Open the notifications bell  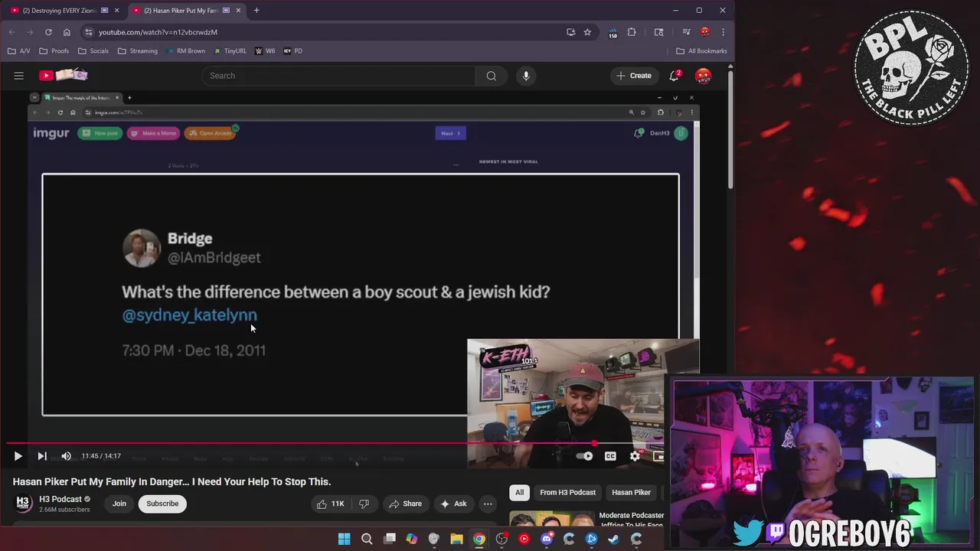(675, 76)
